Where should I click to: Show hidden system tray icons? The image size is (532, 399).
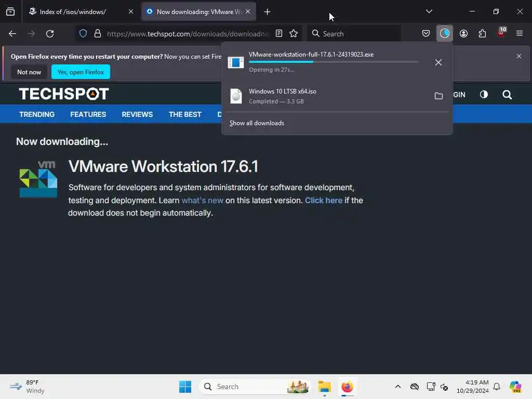coord(398,387)
